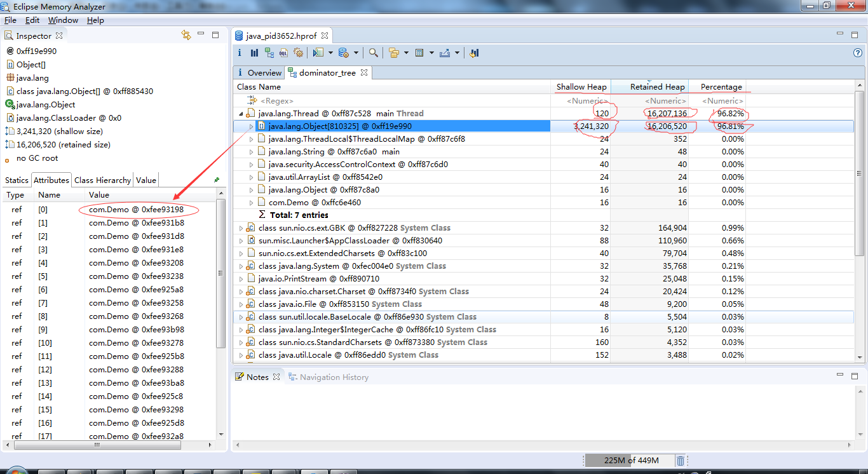Sort by Retained Heap column header

point(657,87)
